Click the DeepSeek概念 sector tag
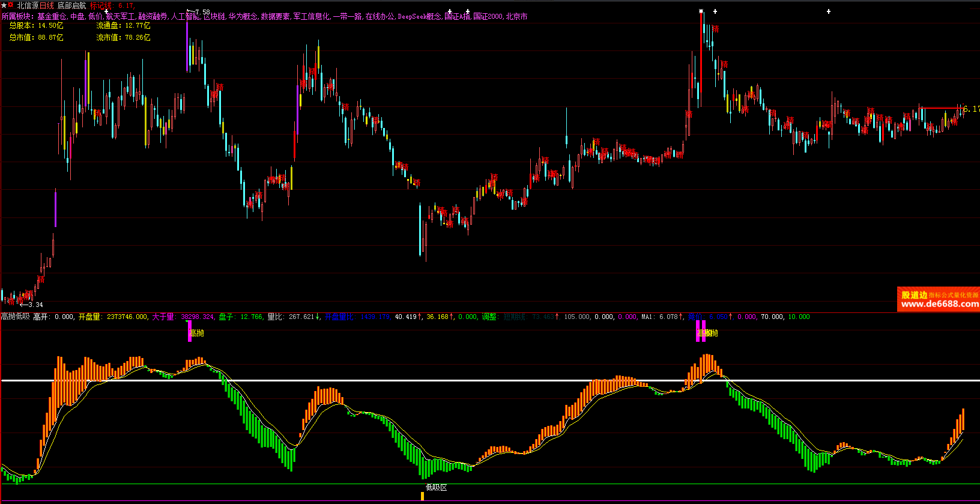Viewport: 980px width, 504px height. click(x=419, y=17)
